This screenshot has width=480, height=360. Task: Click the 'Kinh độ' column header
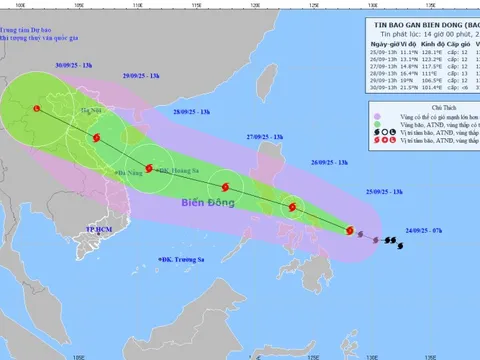coord(433,44)
